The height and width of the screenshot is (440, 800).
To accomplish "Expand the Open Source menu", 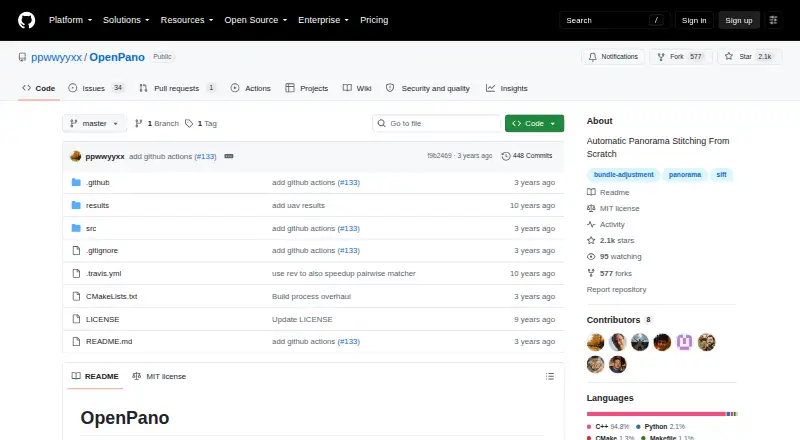I will 256,20.
